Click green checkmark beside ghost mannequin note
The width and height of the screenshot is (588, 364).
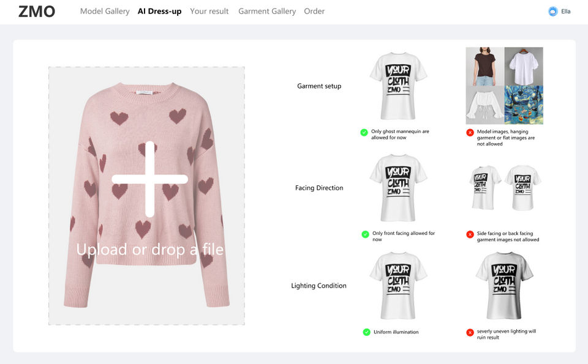364,132
